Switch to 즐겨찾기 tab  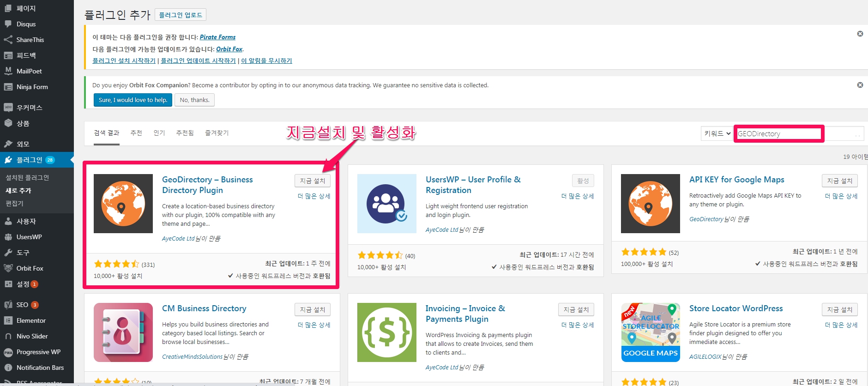pyautogui.click(x=217, y=133)
